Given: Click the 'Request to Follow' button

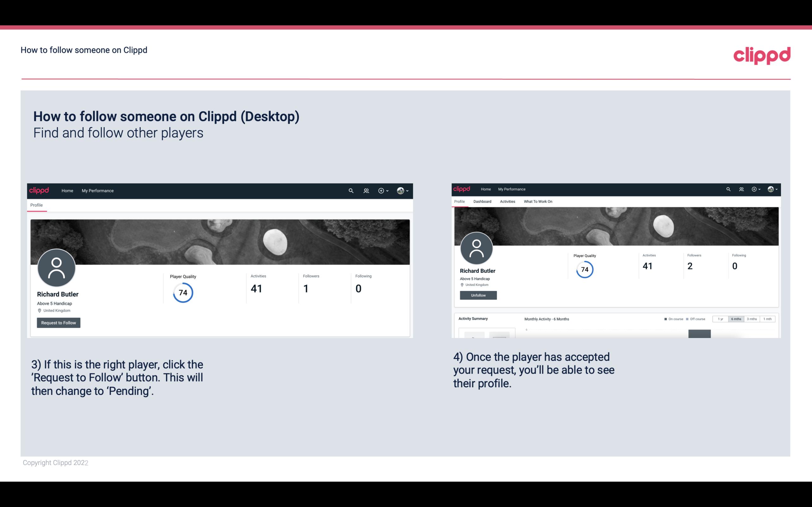Looking at the screenshot, I should click(58, 323).
